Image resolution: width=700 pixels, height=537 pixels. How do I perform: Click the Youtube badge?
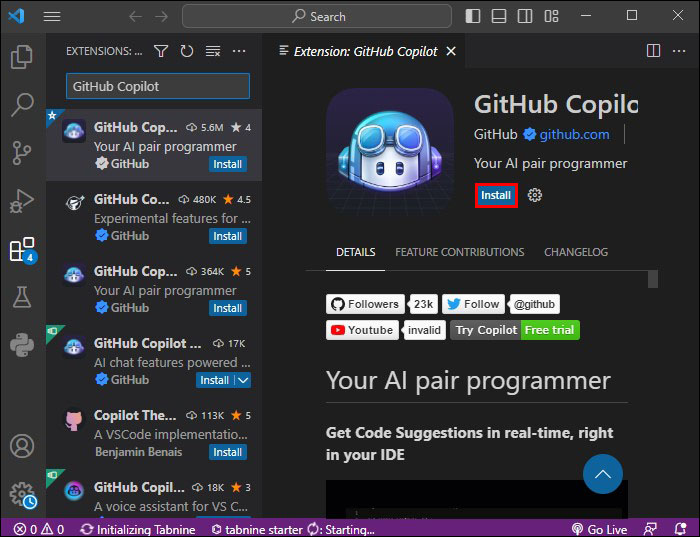tap(362, 330)
